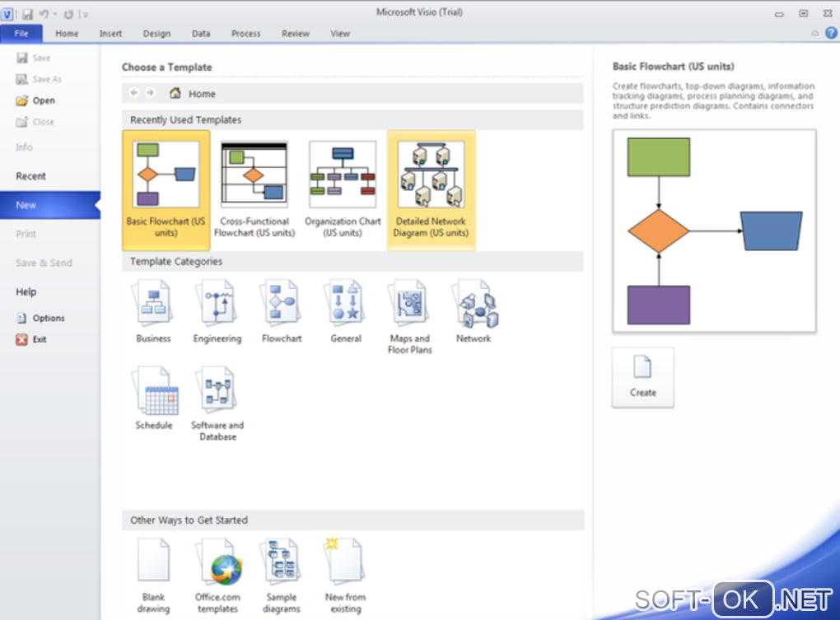Start a Blank drawing
Viewport: 840px width, 620px height.
click(x=154, y=576)
